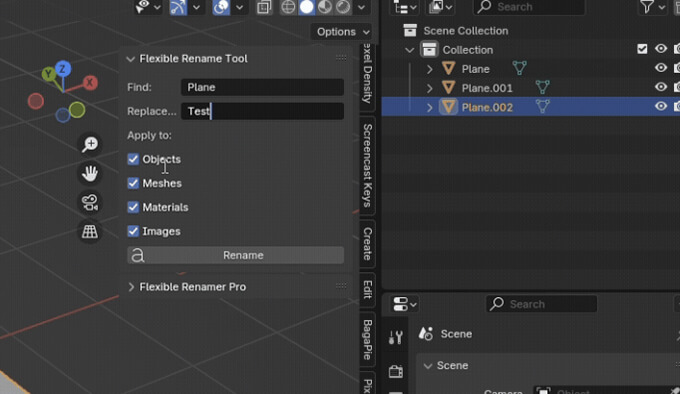Expand the Plane.002 object row
Screen dimensions: 680x394
(429, 107)
